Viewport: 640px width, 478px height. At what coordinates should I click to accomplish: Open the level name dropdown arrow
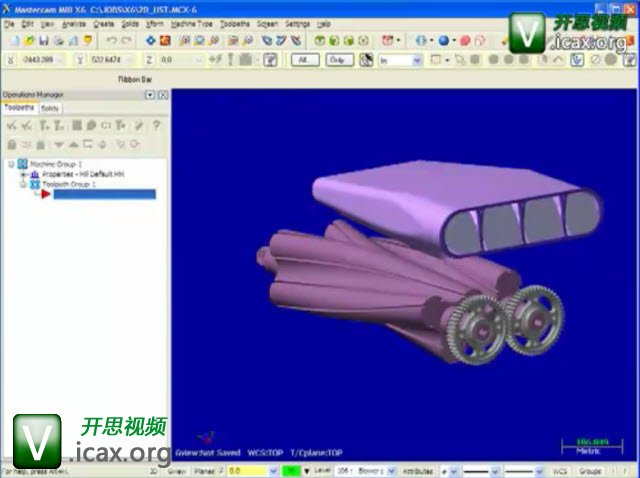391,471
